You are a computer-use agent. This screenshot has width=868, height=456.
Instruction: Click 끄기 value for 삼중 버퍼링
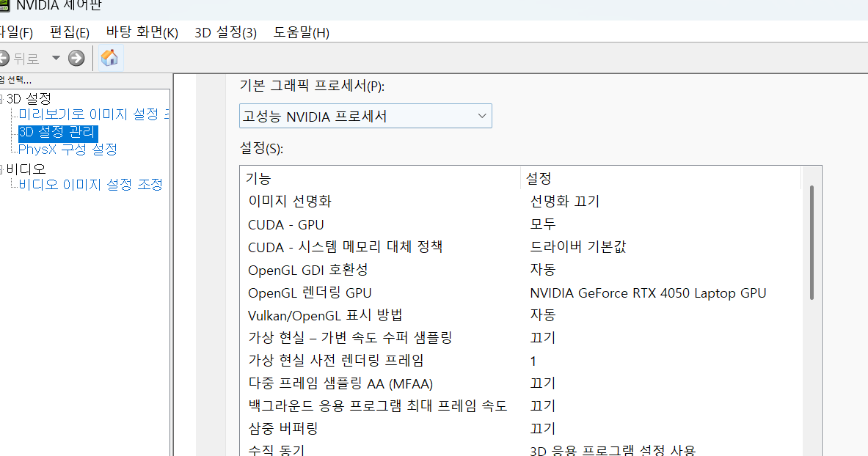coord(543,429)
